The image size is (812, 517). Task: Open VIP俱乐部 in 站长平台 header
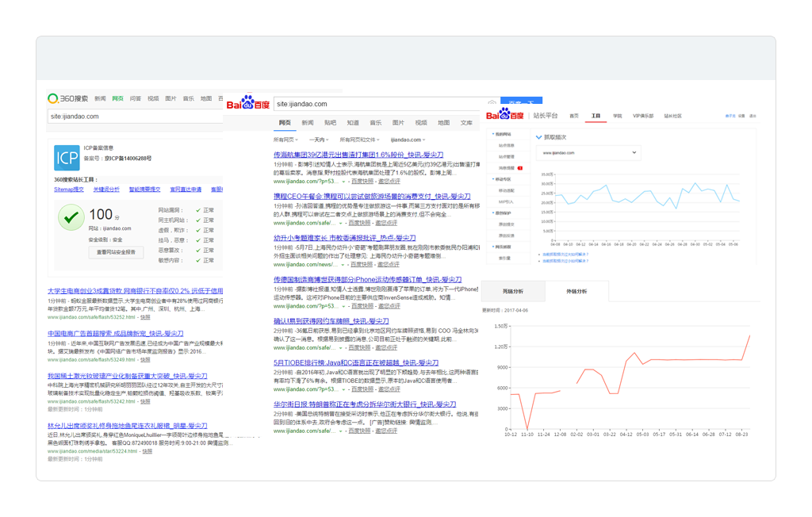(642, 116)
